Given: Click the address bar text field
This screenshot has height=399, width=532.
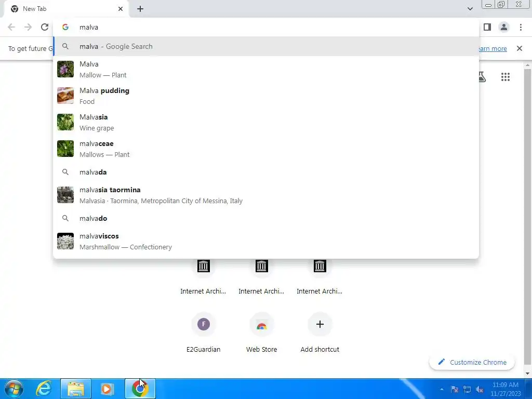Looking at the screenshot, I should 266,27.
